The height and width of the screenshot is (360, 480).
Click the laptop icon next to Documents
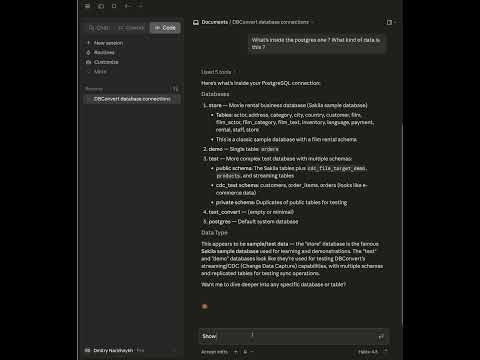click(x=196, y=22)
